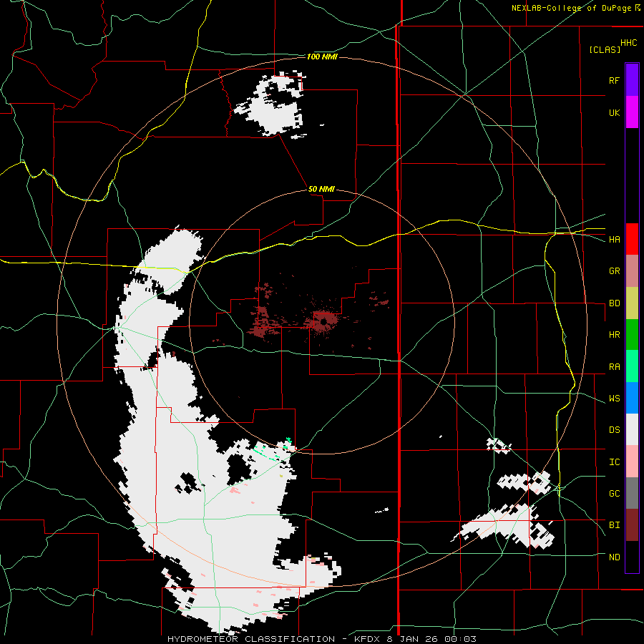Click the '100 NMI' range ring label
This screenshot has width=644, height=644.
click(x=322, y=57)
